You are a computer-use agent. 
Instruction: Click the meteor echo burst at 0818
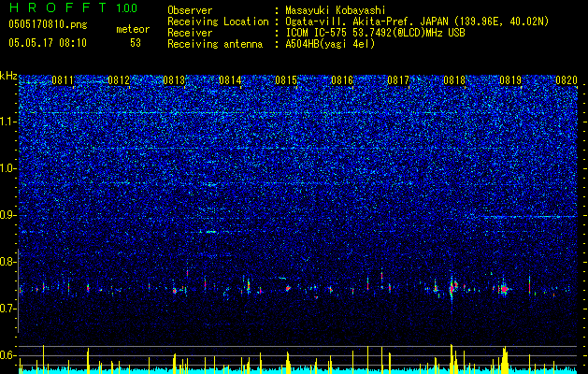tap(452, 288)
